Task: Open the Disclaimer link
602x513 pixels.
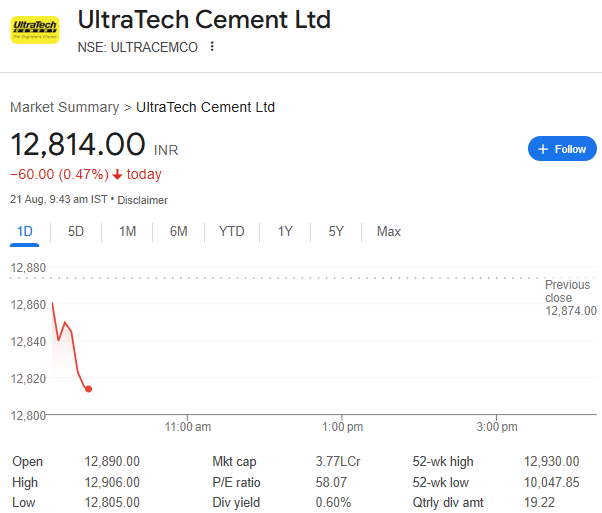Action: (x=142, y=200)
